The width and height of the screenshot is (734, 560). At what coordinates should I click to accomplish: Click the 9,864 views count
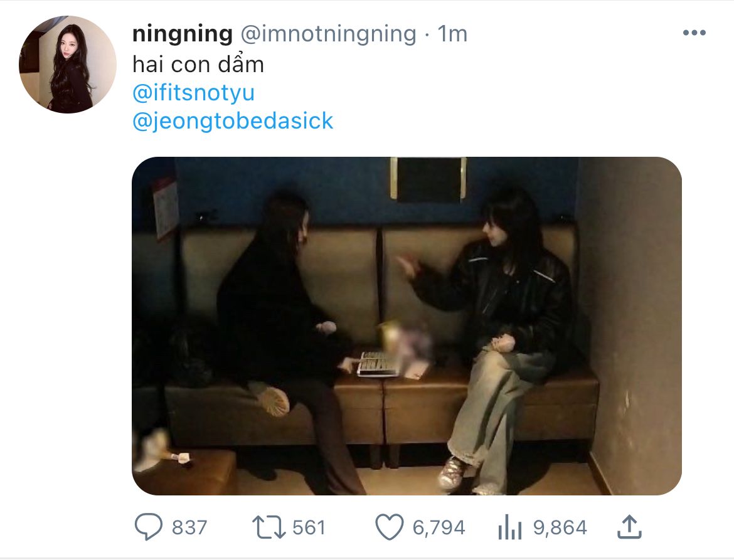(x=560, y=527)
